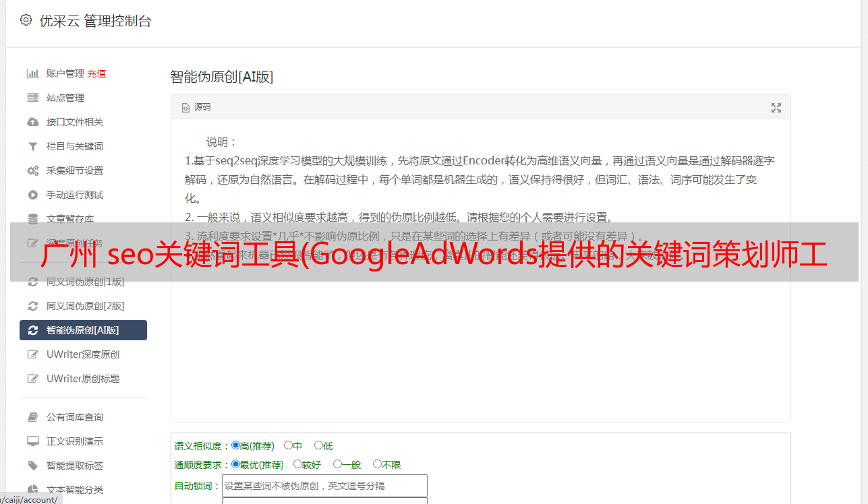Click the bar chart icon for 账户管理

click(32, 73)
